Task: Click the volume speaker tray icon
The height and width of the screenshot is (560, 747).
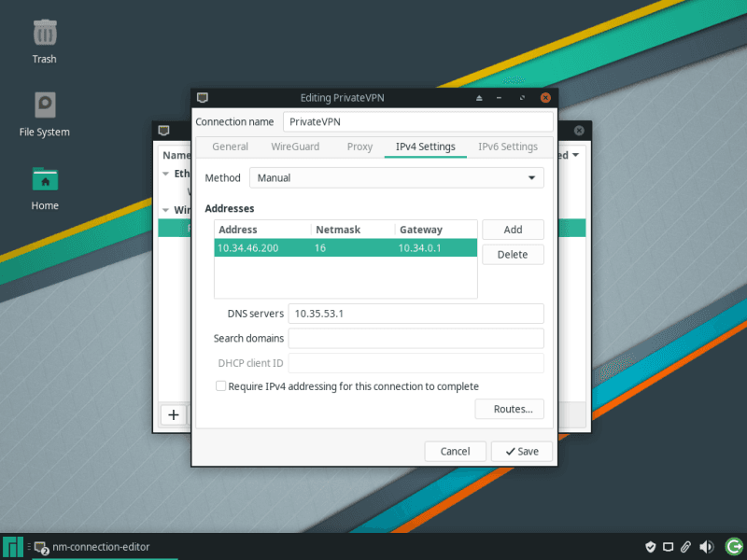Action: 707,547
